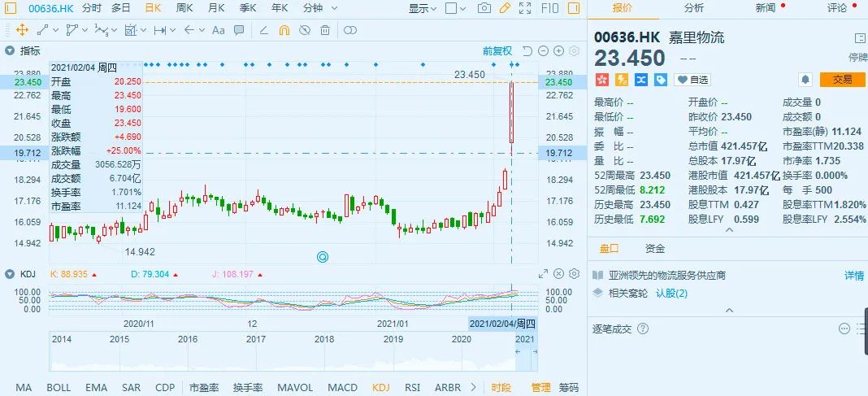The width and height of the screenshot is (868, 396).
Task: Click the orange lightning L2 icon
Action: coord(621,80)
